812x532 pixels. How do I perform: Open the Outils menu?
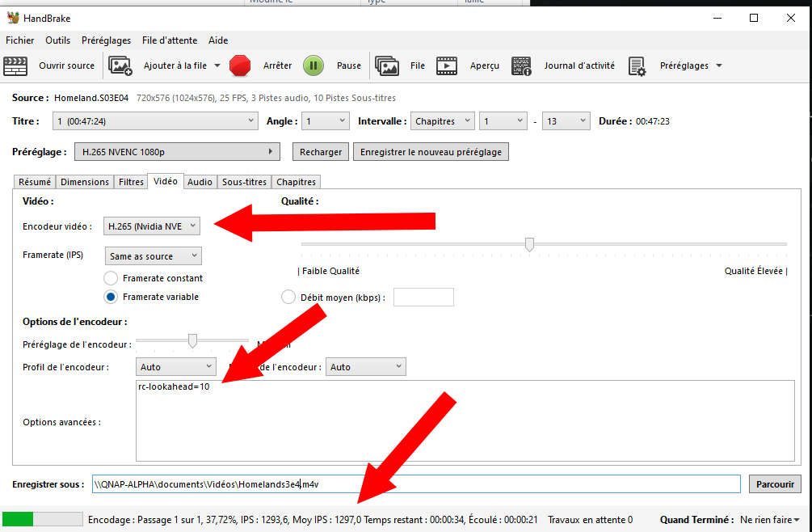tap(57, 40)
